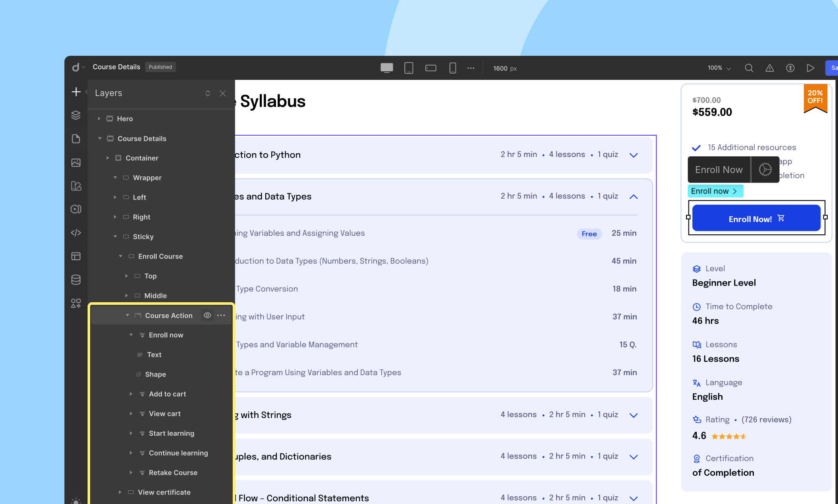Viewport: 838px width, 504px height.
Task: Open the Layers sidebar icon
Action: [76, 115]
